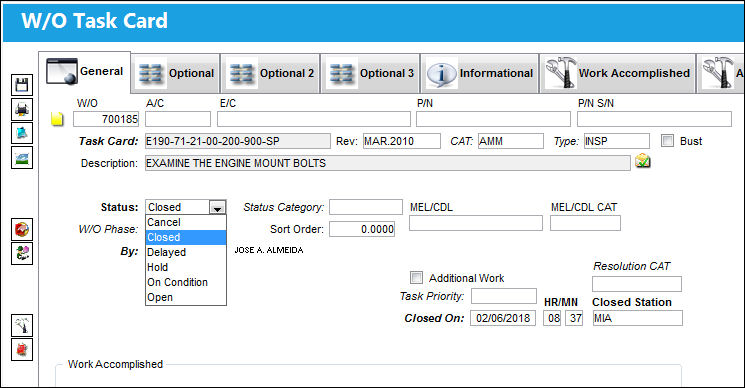Click the Closed Station field MIA
Screen dimensions: 745x388
[x=638, y=318]
